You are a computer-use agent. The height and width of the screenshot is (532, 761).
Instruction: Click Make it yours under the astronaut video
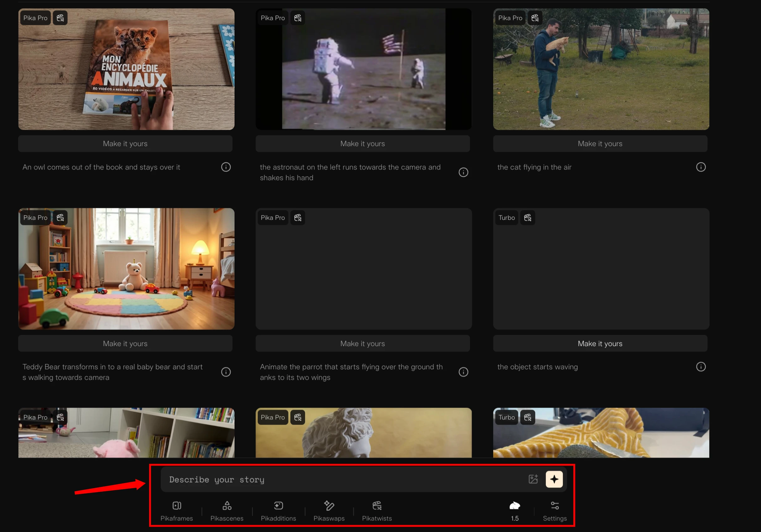point(362,144)
